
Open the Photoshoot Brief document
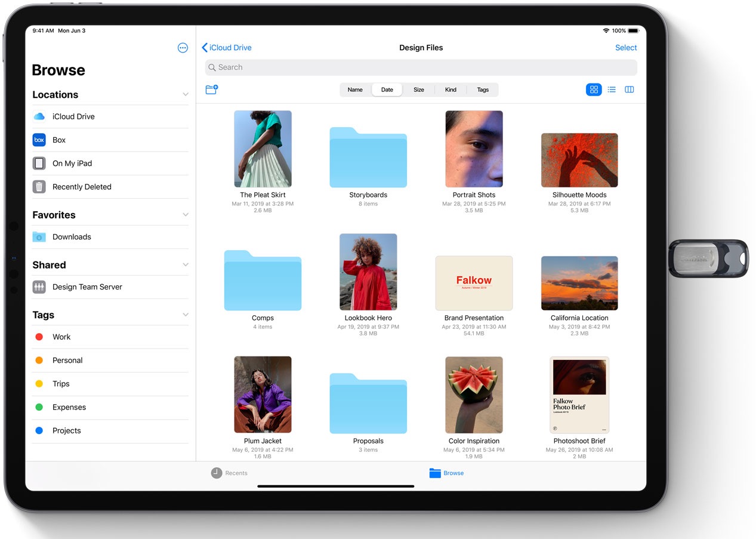pos(579,395)
